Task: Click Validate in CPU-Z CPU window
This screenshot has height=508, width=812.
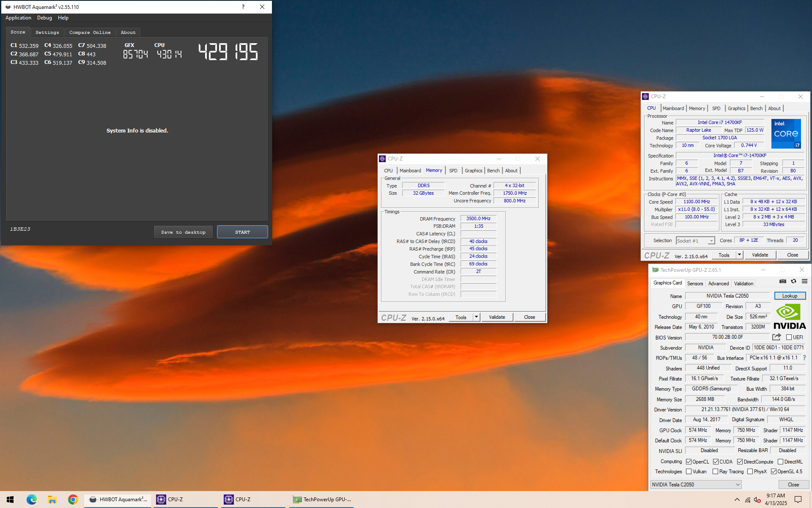Action: (x=760, y=255)
